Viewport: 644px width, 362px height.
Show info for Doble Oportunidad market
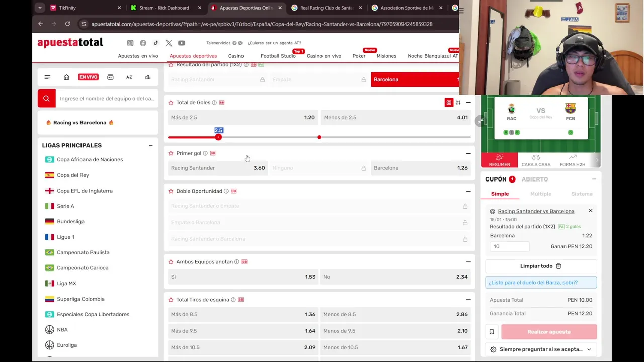coord(226,191)
